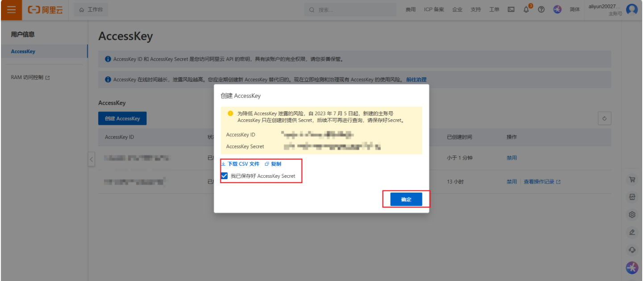
Task: Open the aliyun20027 account menu
Action: (x=605, y=10)
